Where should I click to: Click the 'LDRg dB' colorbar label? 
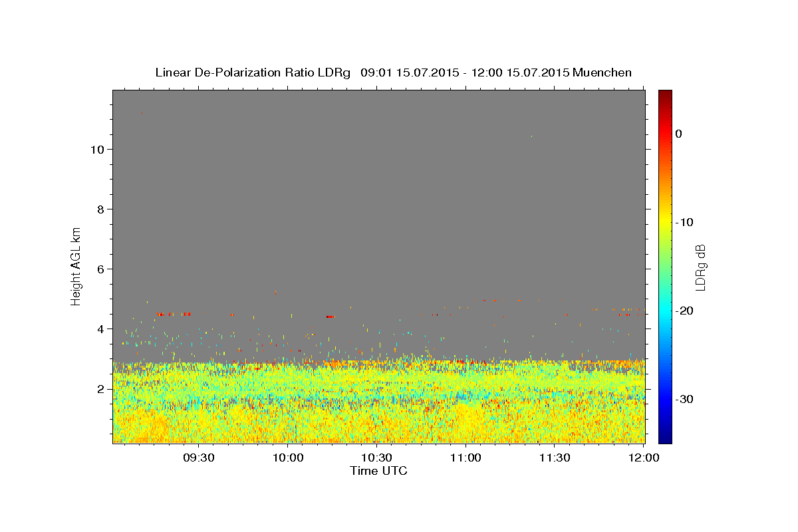[700, 266]
